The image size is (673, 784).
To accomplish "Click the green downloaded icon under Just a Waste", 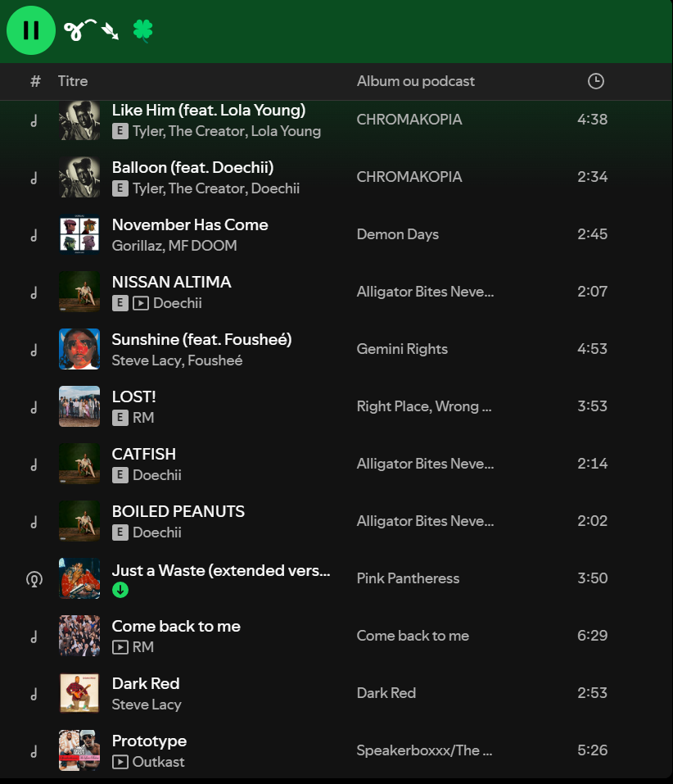I will point(120,590).
